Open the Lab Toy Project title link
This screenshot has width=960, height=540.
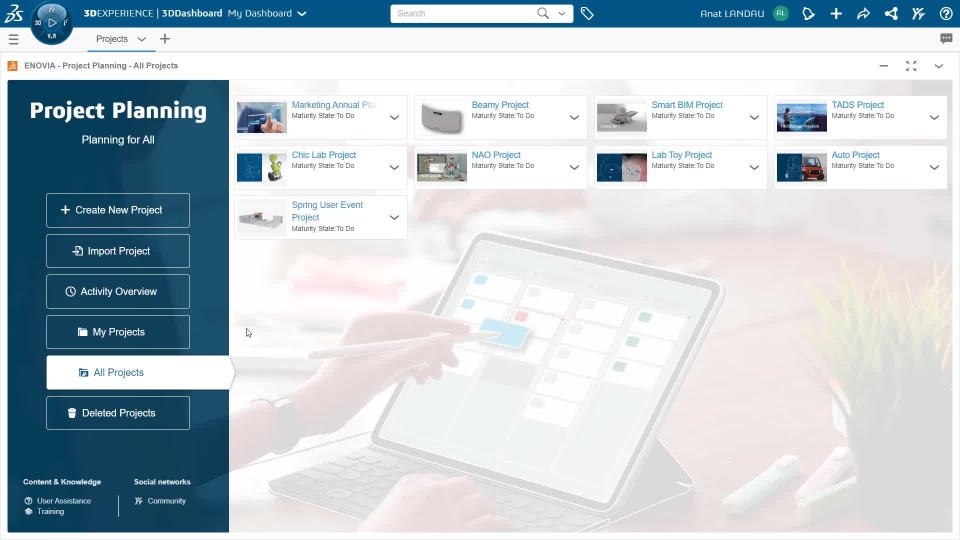point(681,155)
